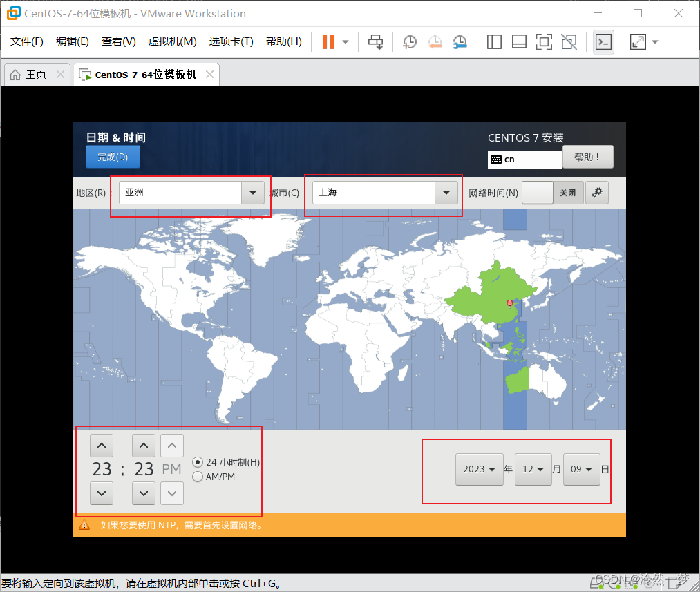Image resolution: width=700 pixels, height=592 pixels.
Task: Open the console view icon
Action: 603,42
